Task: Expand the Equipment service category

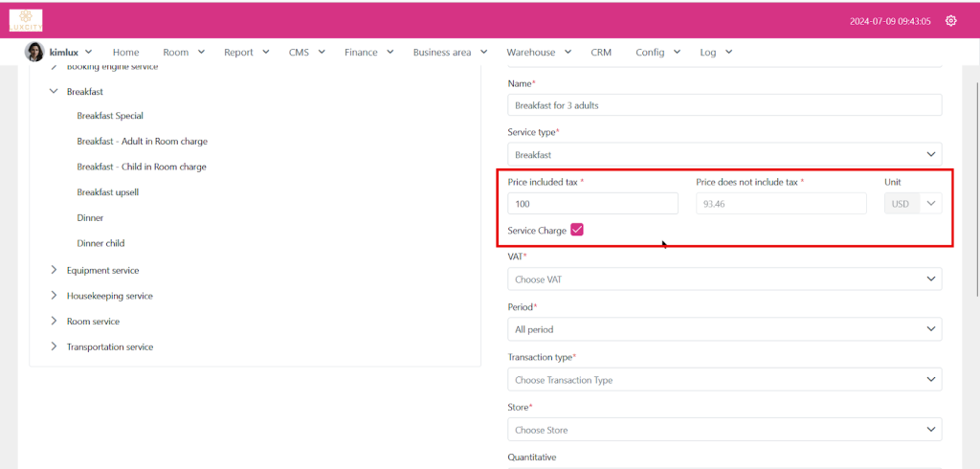Action: coord(55,271)
